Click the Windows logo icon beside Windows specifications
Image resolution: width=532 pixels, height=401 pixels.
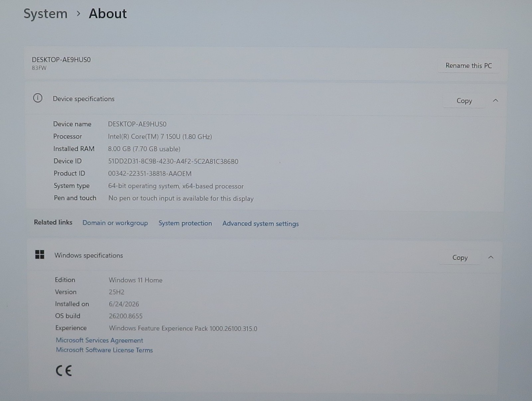click(40, 255)
